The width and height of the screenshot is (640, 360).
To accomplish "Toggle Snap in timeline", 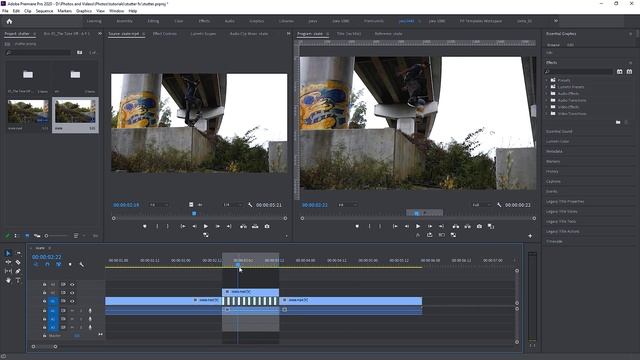I will click(47, 264).
